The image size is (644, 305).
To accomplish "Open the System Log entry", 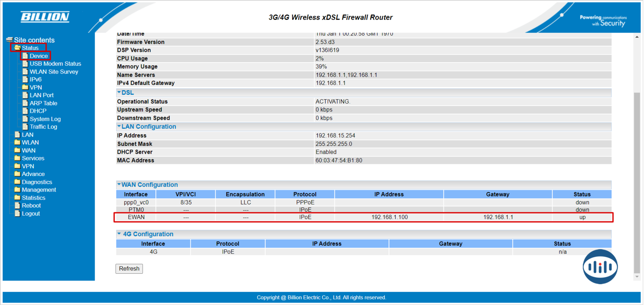I will click(45, 119).
